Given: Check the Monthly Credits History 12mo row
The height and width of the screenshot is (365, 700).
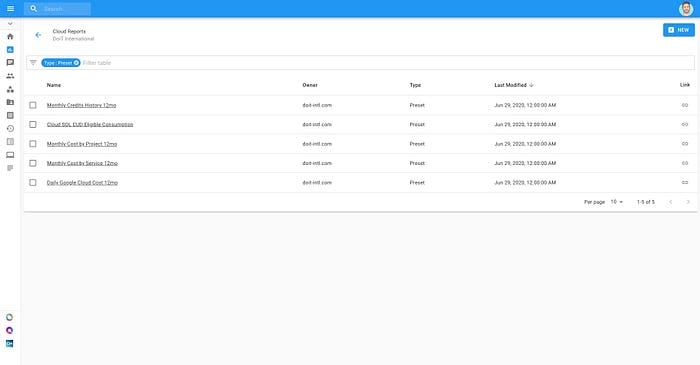Looking at the screenshot, I should point(33,105).
